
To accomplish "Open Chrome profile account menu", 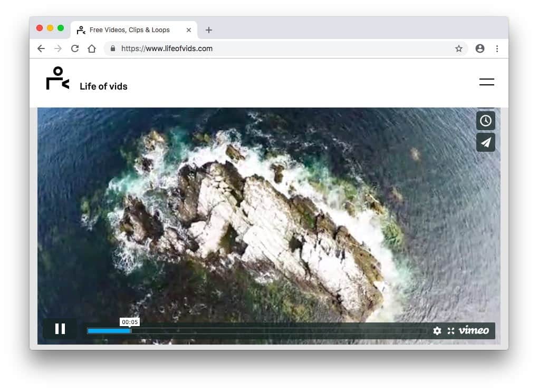I will tap(479, 48).
